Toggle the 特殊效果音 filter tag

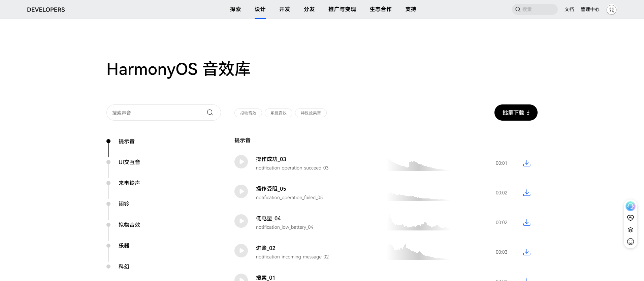tap(311, 113)
